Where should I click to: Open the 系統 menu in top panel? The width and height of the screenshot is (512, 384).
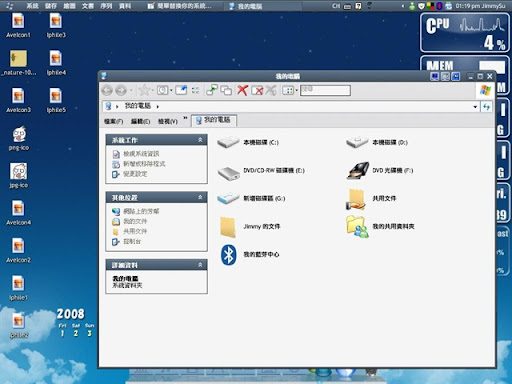[x=32, y=6]
